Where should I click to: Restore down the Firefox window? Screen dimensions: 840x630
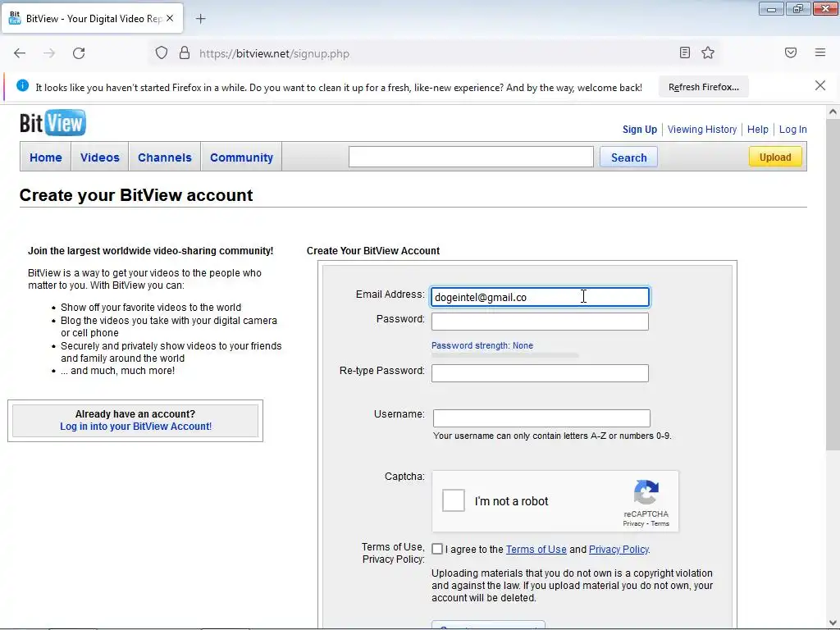coord(798,8)
